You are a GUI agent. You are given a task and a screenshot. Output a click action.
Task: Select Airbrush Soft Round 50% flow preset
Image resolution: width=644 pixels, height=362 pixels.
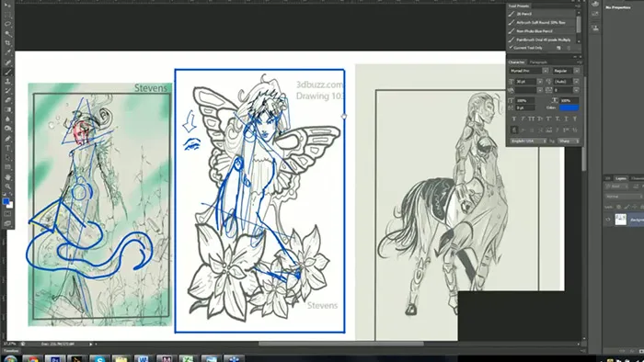542,23
